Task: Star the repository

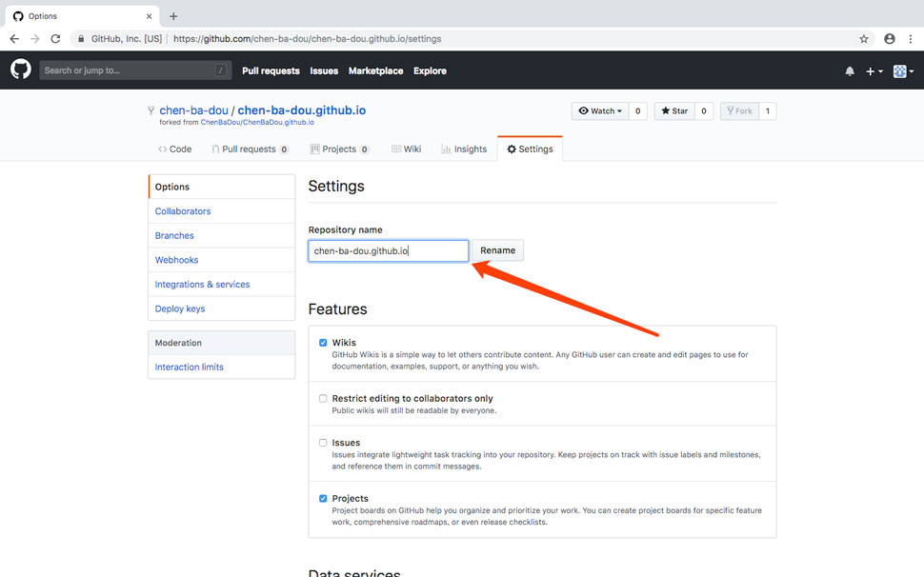Action: click(x=674, y=110)
